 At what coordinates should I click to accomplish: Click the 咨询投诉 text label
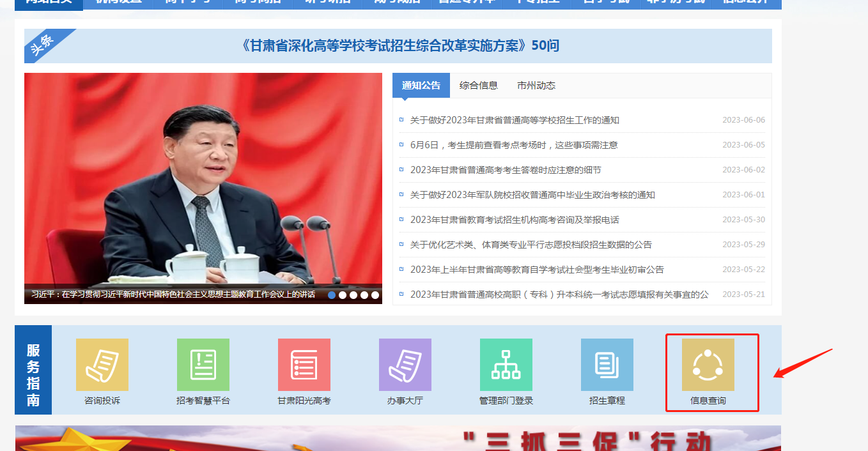pos(102,401)
